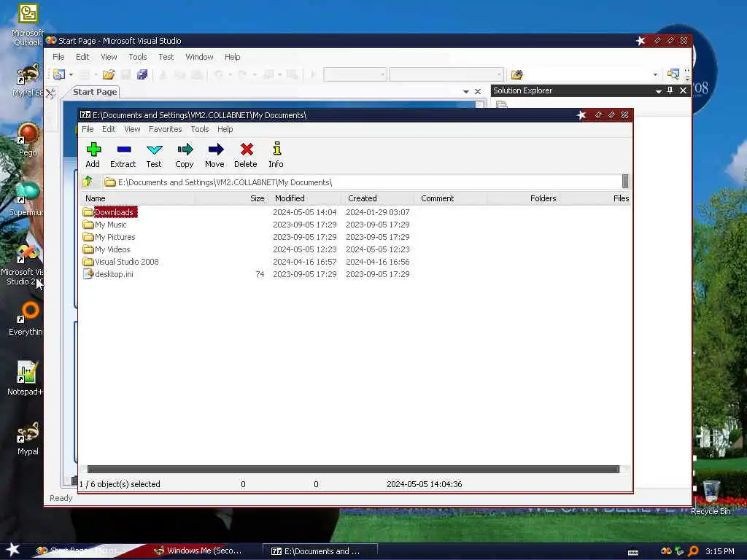Select the Notepad++ desktop shortcut
Image resolution: width=747 pixels, height=560 pixels.
tap(26, 378)
